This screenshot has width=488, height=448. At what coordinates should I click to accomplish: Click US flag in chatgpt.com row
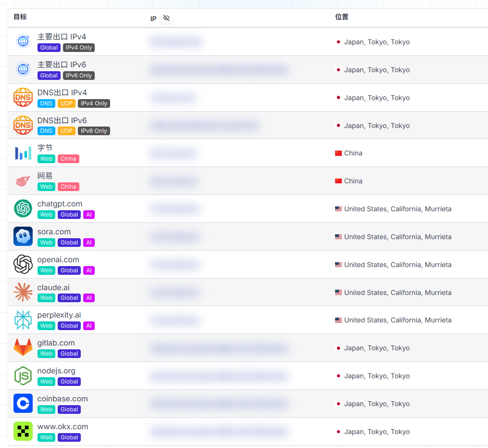pos(338,209)
